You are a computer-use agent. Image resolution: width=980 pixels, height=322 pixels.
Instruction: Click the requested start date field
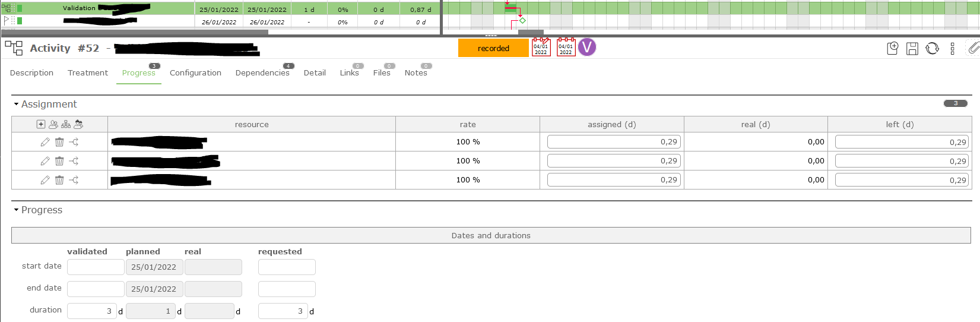(287, 267)
